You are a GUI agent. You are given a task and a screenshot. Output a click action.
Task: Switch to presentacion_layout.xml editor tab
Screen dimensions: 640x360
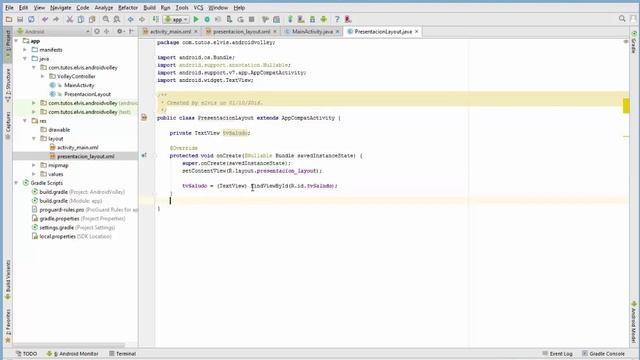click(x=241, y=31)
